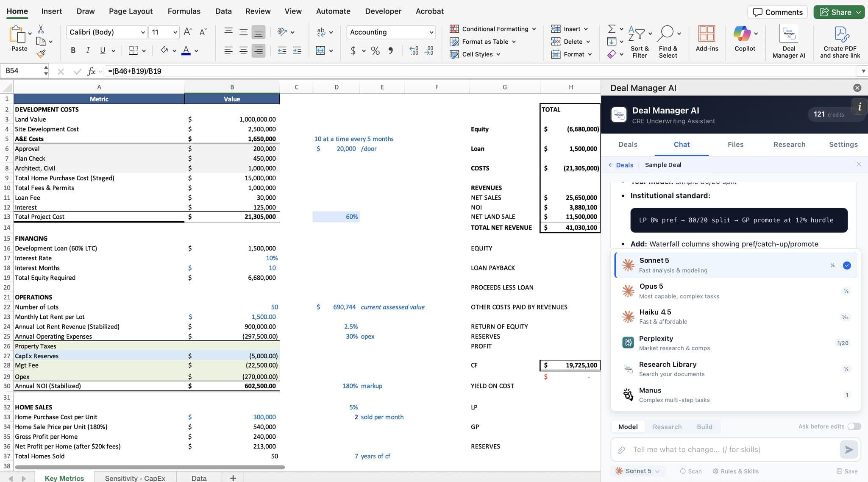Screen dimensions: 868x482
Task: Switch to the Sensitivity - CapEx sheet
Action: tap(135, 478)
